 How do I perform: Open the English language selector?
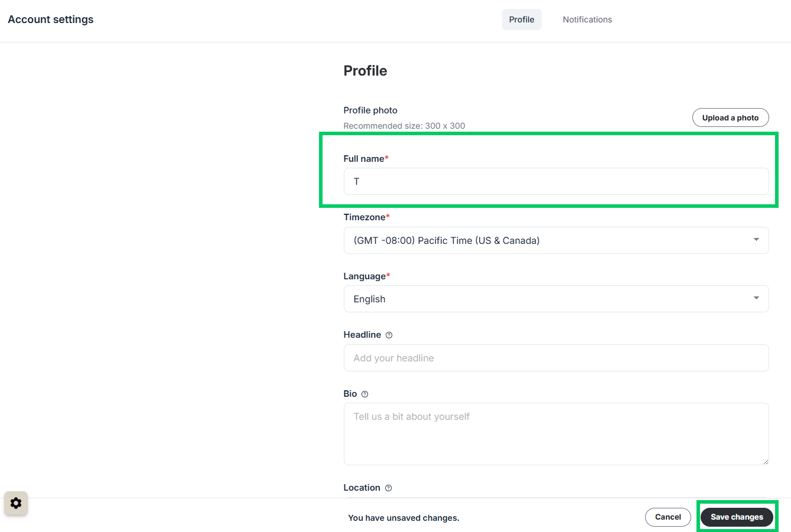tap(556, 299)
